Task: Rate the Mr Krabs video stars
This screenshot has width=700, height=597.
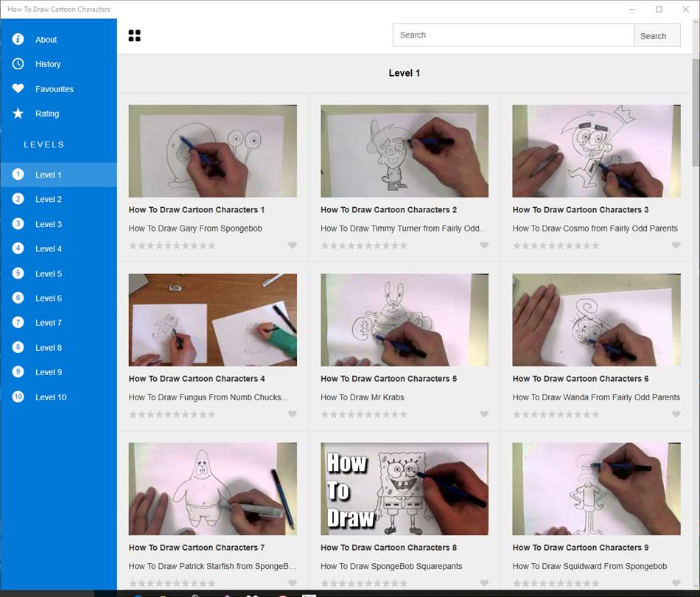Action: point(364,414)
